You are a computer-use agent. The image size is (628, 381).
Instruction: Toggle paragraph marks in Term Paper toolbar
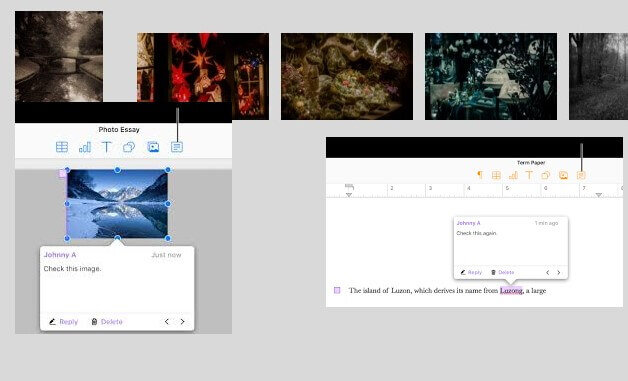pos(479,175)
